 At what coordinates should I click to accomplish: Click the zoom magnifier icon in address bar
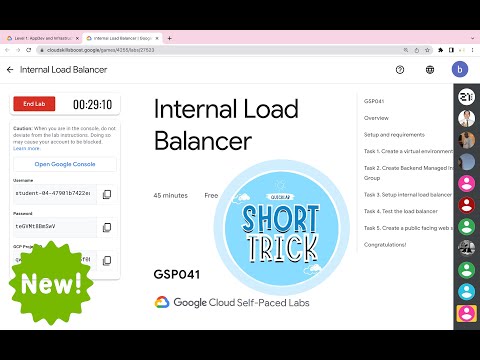click(406, 50)
